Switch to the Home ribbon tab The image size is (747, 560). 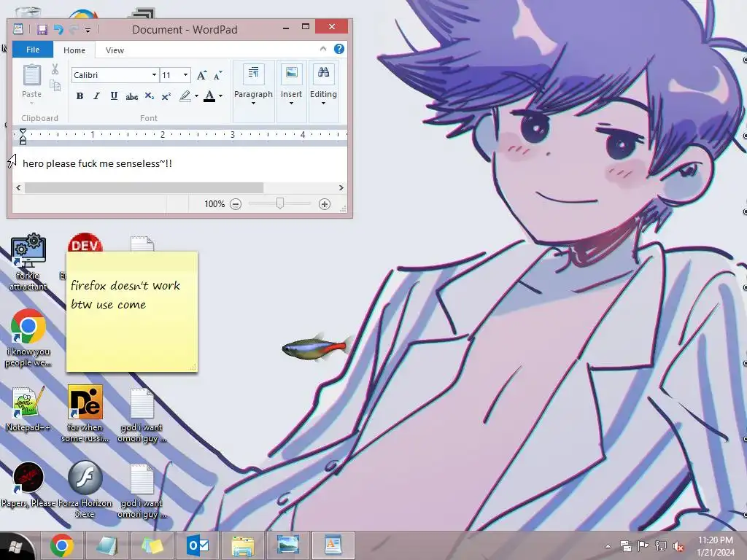click(74, 50)
